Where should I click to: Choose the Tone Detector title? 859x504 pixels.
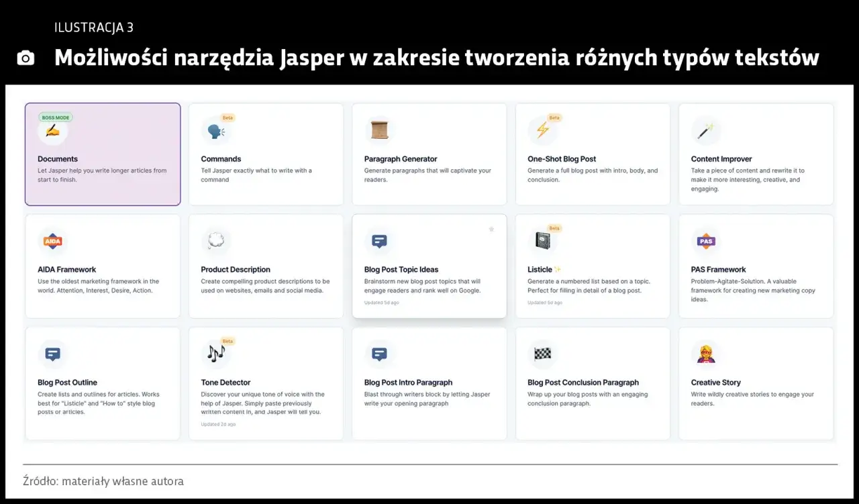click(x=225, y=383)
